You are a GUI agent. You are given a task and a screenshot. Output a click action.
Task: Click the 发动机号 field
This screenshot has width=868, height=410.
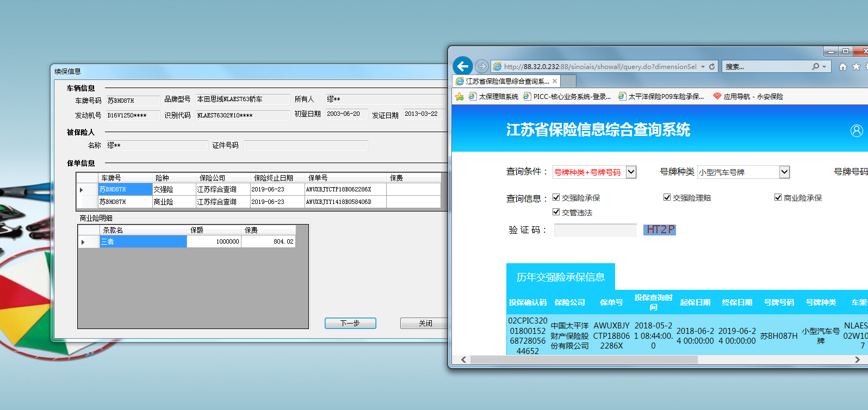click(x=133, y=115)
